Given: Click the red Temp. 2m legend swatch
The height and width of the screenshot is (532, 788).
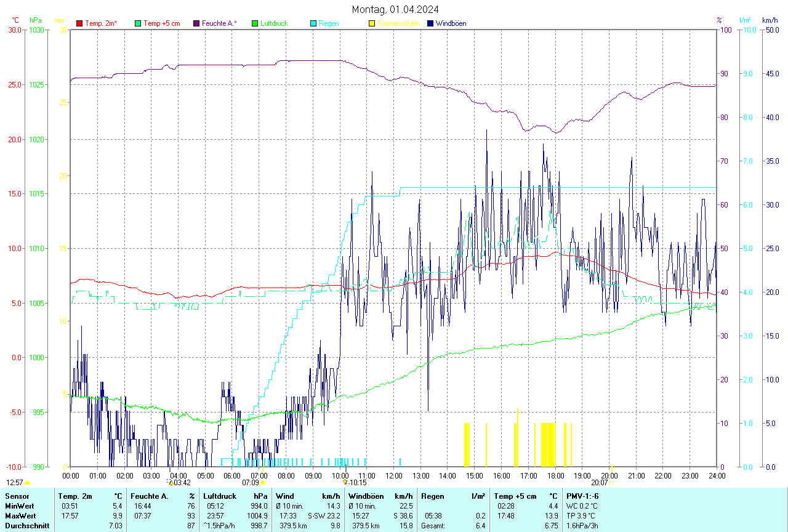Looking at the screenshot, I should tap(79, 23).
